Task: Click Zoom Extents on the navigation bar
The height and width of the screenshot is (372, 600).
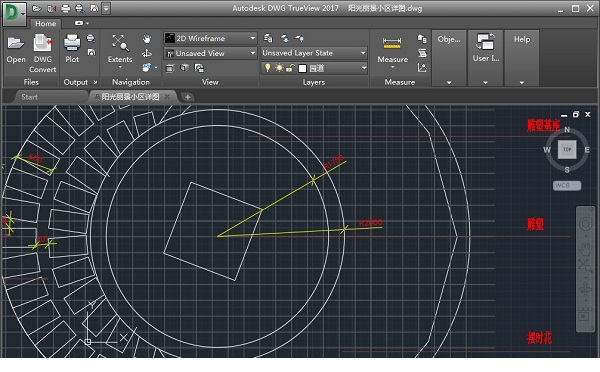Action: click(x=585, y=265)
